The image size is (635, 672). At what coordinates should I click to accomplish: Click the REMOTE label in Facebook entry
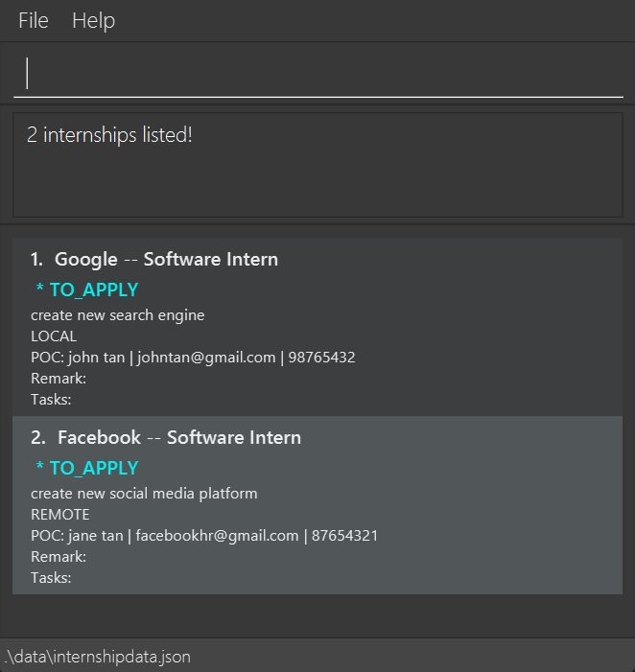(x=59, y=515)
